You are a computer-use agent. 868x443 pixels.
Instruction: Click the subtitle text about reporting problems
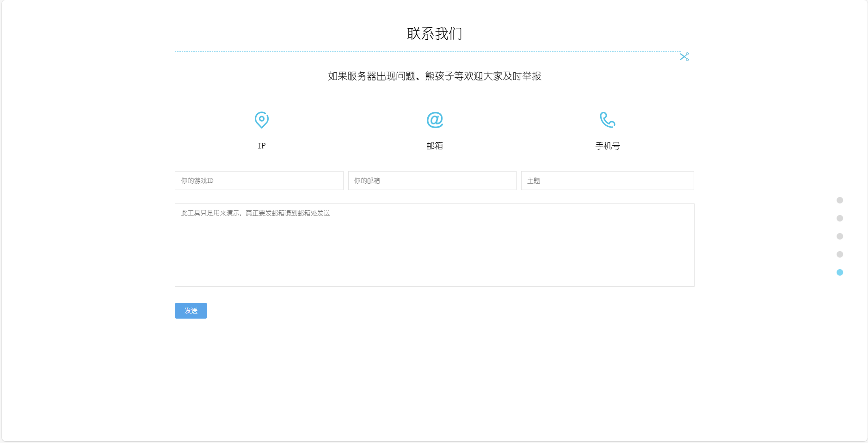pyautogui.click(x=434, y=76)
